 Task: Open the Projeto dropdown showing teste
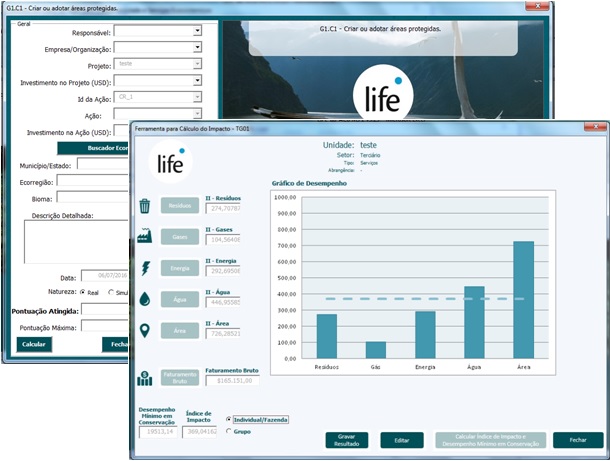(198, 64)
